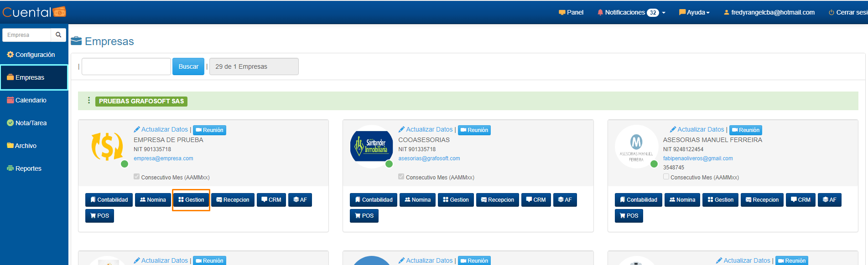Toggle Consecutivo Mes checkbox for EMPRESA DE PRUEBA

coord(137,177)
